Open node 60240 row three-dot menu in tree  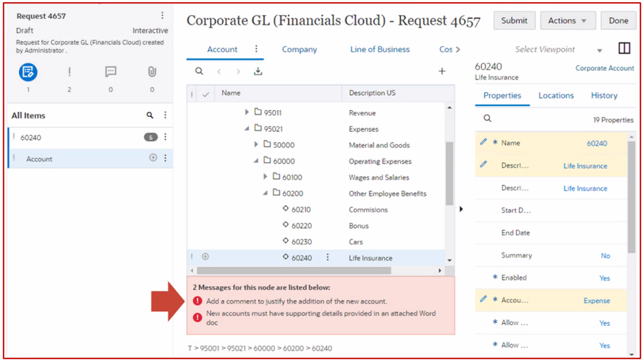pyautogui.click(x=327, y=257)
